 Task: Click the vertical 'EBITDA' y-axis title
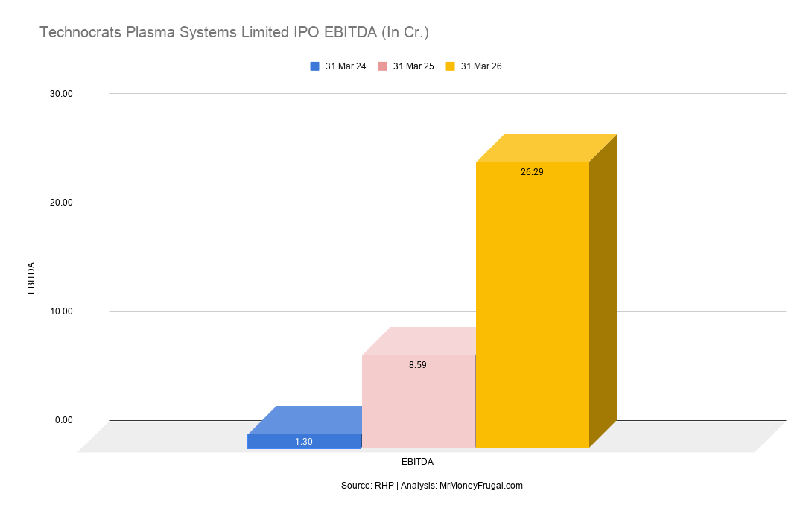31,278
